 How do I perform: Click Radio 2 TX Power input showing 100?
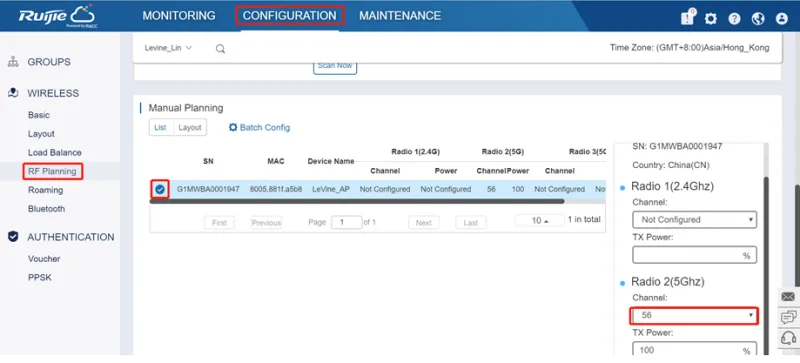tap(694, 349)
